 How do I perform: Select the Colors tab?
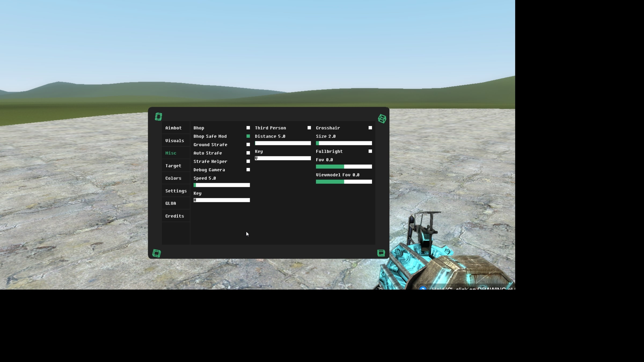pyautogui.click(x=173, y=178)
